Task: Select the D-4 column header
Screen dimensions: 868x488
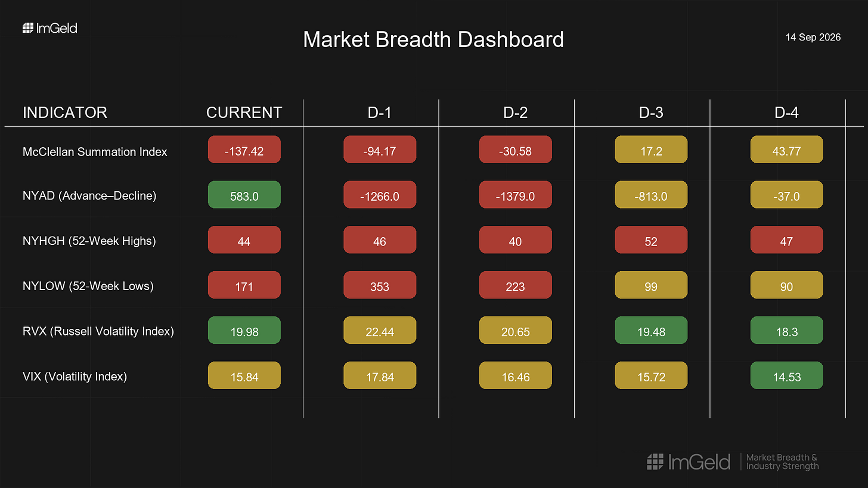Action: point(786,113)
